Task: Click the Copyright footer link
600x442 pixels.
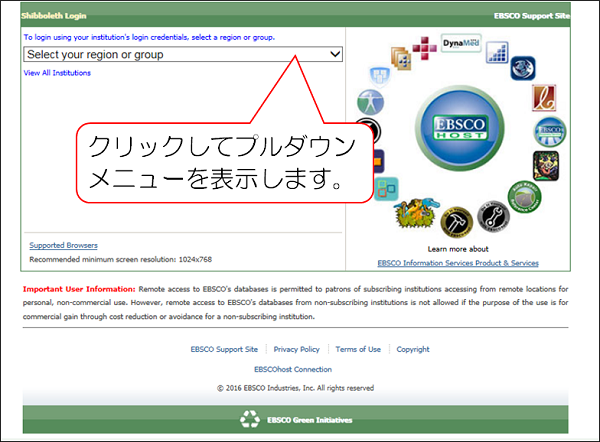Action: pos(413,349)
